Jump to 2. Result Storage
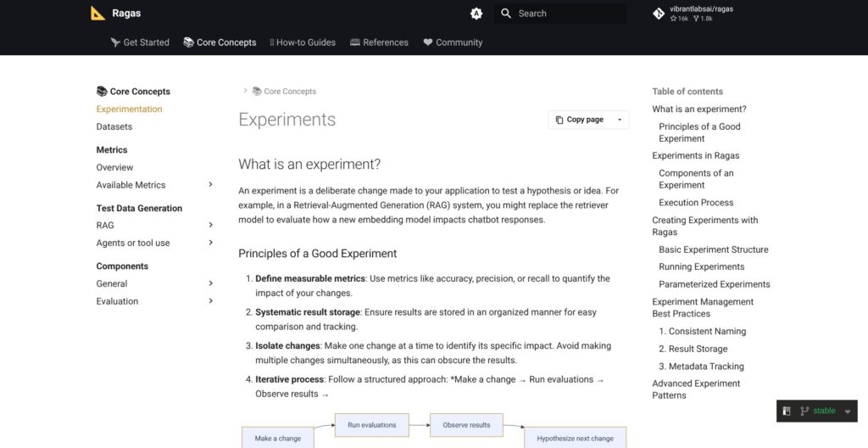This screenshot has width=868, height=448. coord(693,349)
